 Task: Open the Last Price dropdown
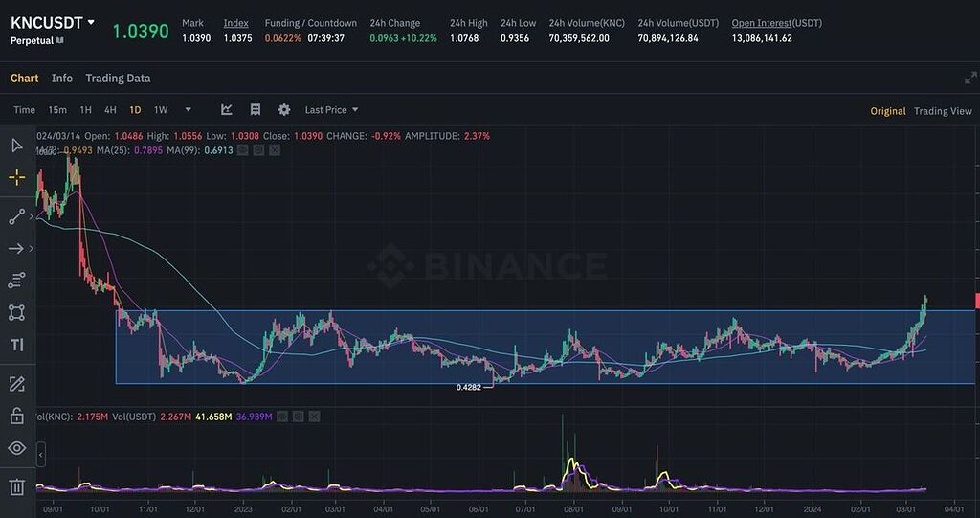[x=332, y=109]
